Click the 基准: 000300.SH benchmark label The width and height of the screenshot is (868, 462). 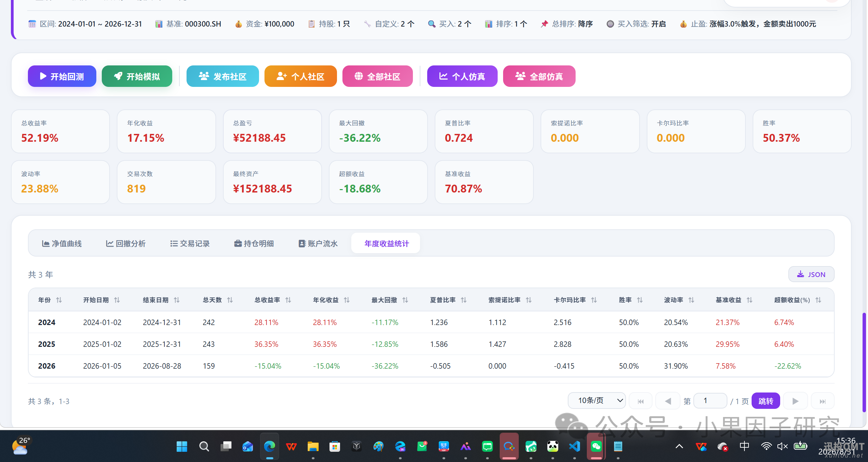pyautogui.click(x=188, y=24)
